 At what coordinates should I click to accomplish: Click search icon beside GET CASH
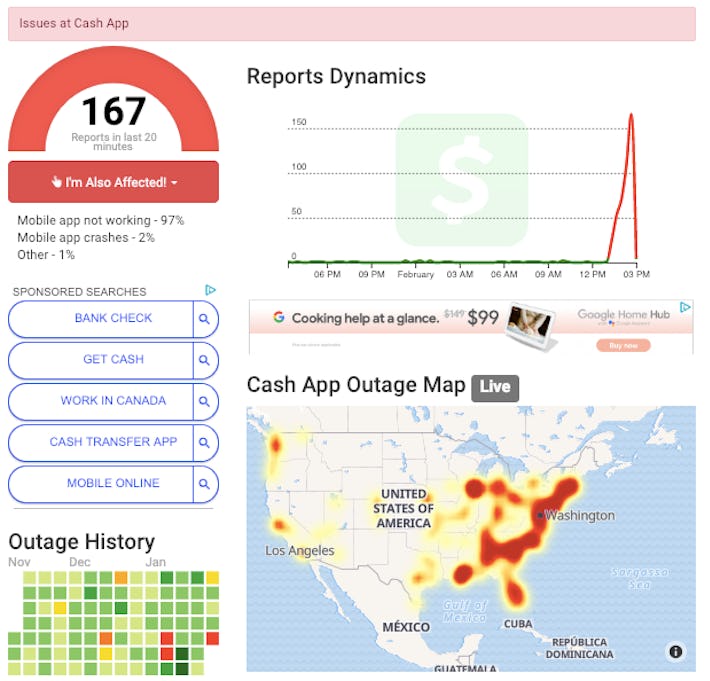click(x=204, y=360)
